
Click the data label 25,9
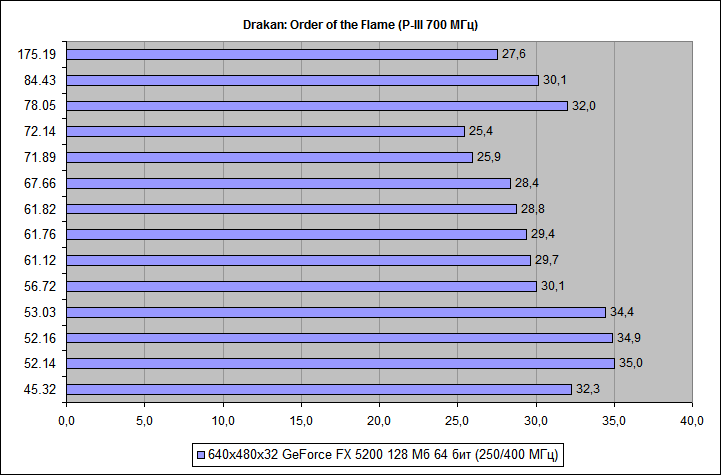(489, 157)
